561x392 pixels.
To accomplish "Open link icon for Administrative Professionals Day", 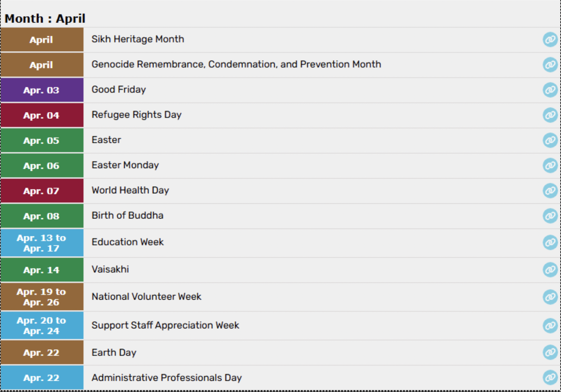I will (550, 378).
